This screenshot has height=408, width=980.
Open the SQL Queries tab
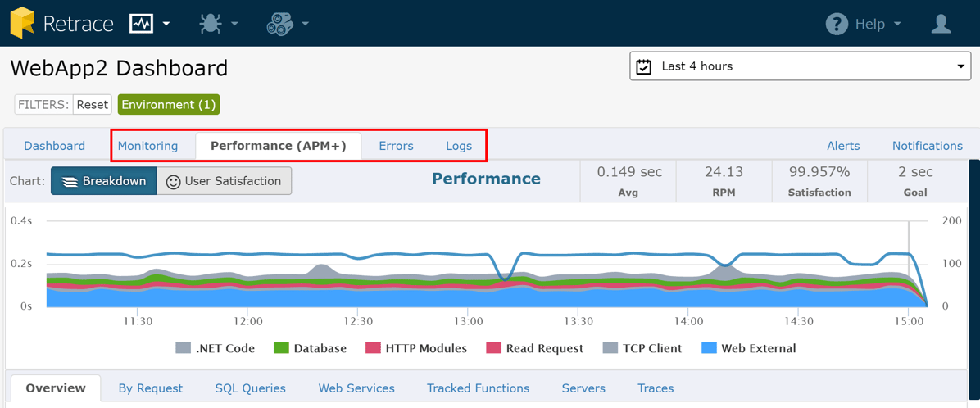click(x=250, y=388)
